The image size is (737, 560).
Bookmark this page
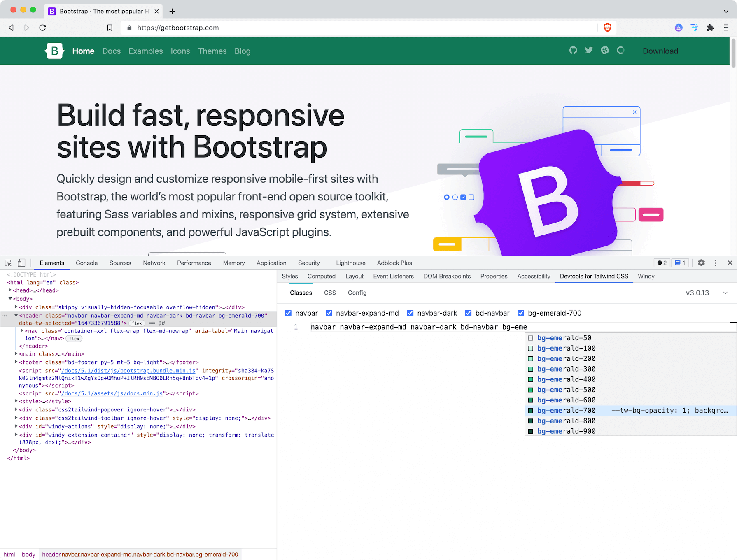tap(110, 28)
